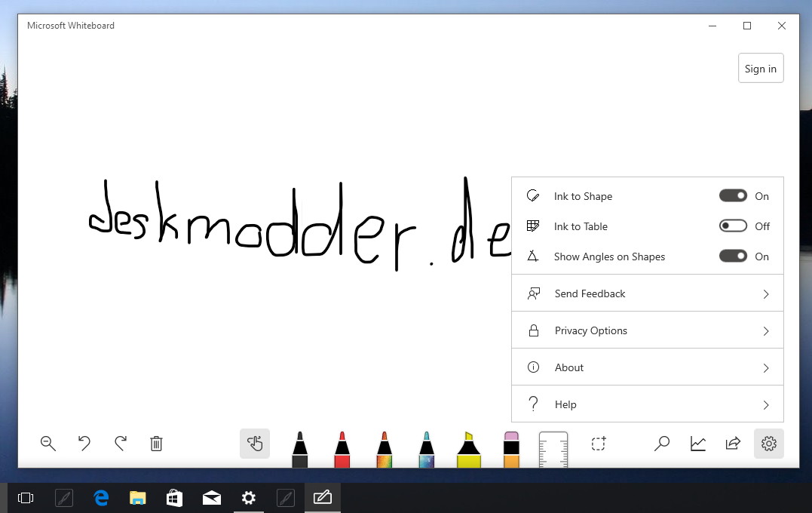
Task: Expand About chevron arrow
Action: click(766, 368)
